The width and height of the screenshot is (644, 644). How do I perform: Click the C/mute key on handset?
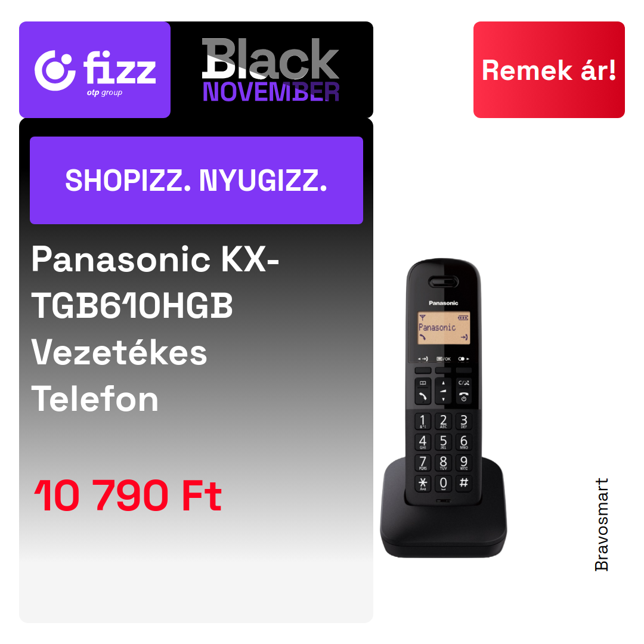pos(464,383)
